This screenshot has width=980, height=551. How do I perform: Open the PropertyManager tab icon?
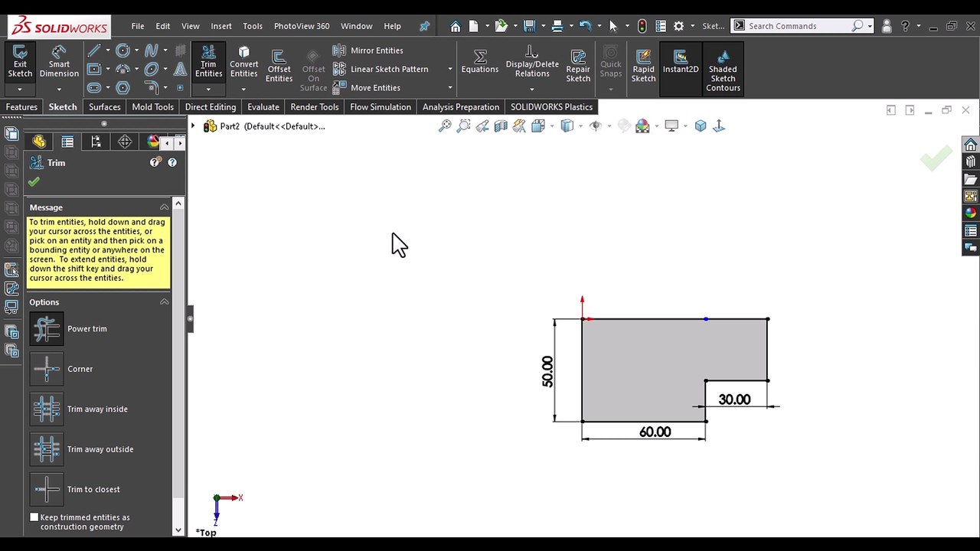[67, 142]
